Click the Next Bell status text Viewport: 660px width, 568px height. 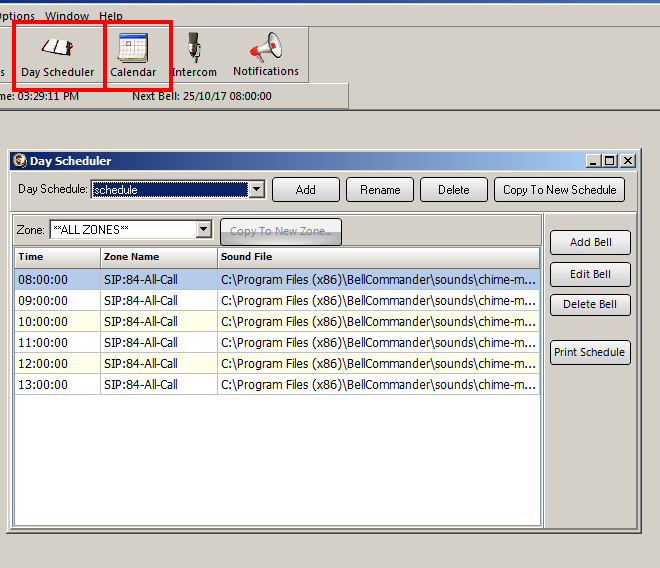202,96
